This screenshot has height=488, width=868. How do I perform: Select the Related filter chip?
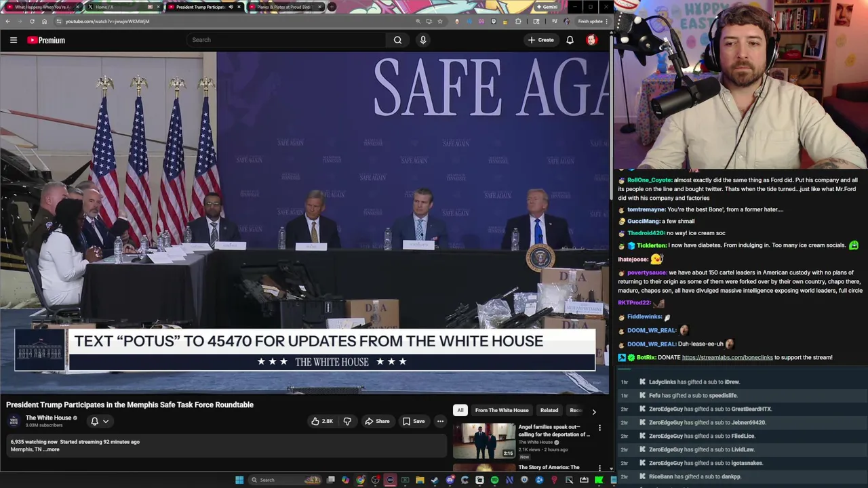(x=549, y=410)
